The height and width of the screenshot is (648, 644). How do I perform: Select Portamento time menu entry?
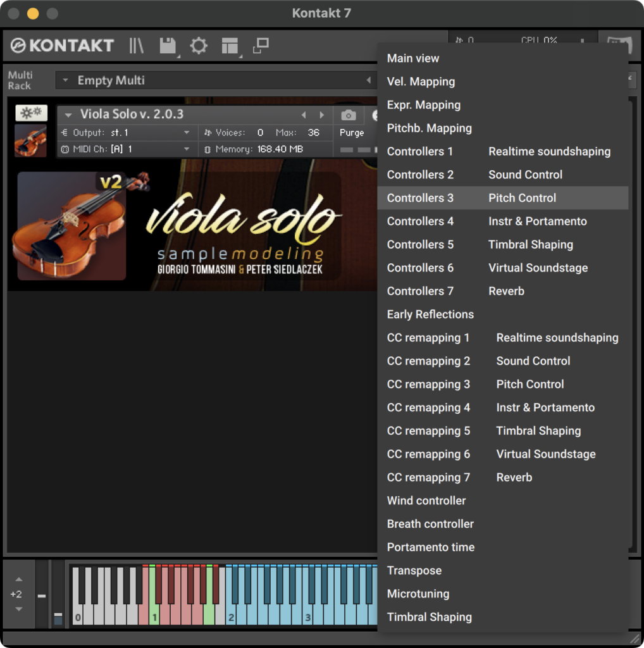[x=503, y=547]
